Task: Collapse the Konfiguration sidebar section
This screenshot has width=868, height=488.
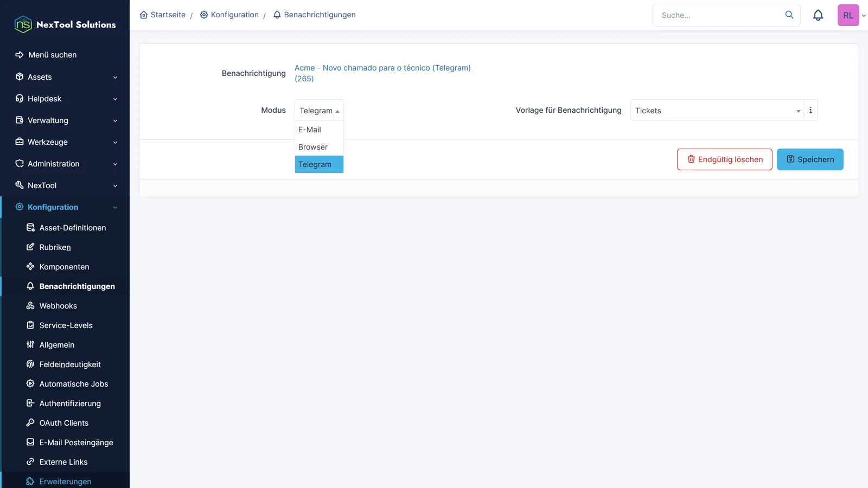Action: (65, 207)
